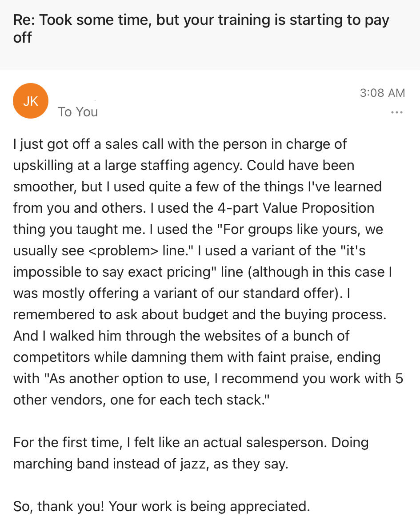Viewport: 420px width, 532px height.
Task: Click the 3:08 AM message timestamp
Action: [x=382, y=93]
